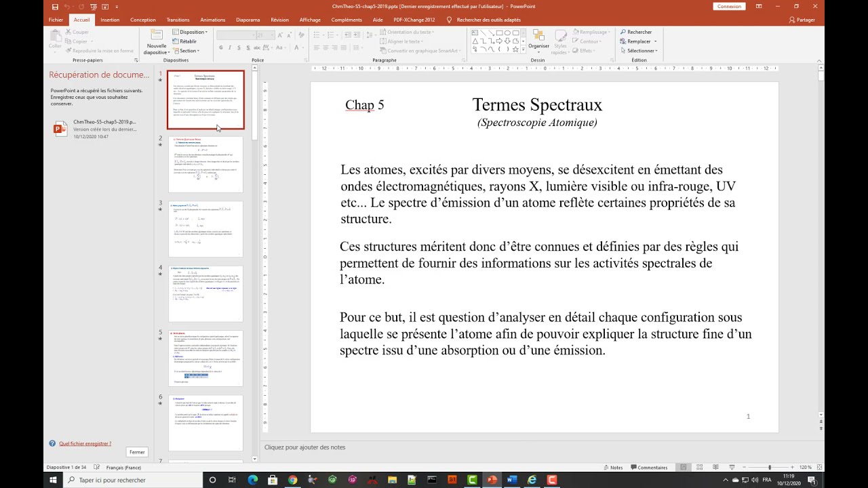868x488 pixels.
Task: Select the Organiser tool
Action: tap(539, 41)
